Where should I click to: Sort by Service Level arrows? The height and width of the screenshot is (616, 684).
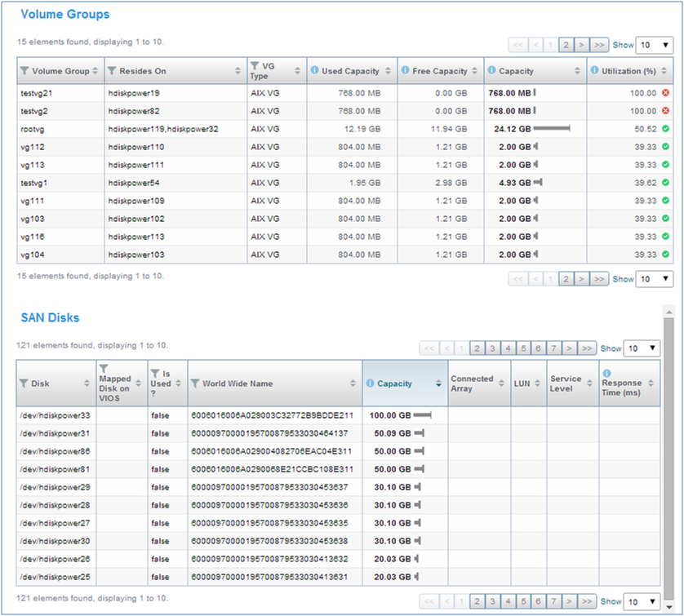click(590, 383)
